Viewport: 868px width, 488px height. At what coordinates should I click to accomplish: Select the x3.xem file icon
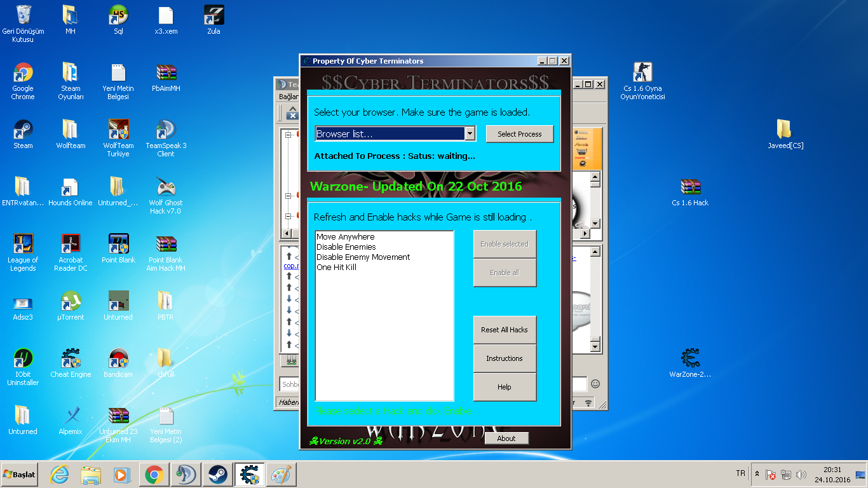166,20
